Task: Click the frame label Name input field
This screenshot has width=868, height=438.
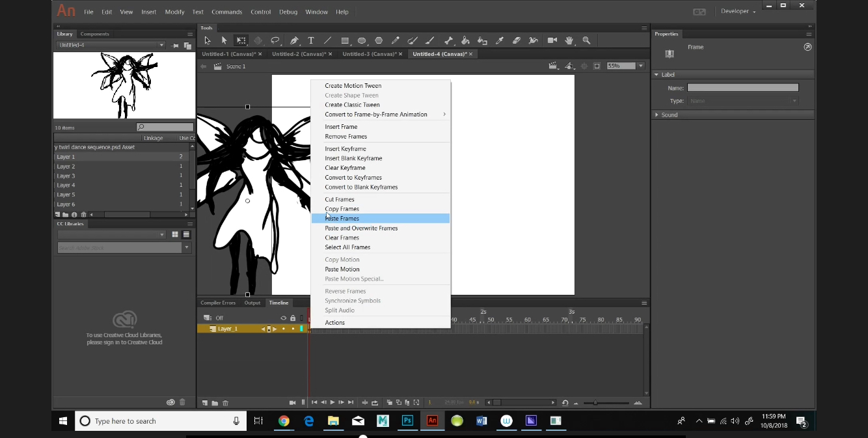Action: [x=742, y=88]
